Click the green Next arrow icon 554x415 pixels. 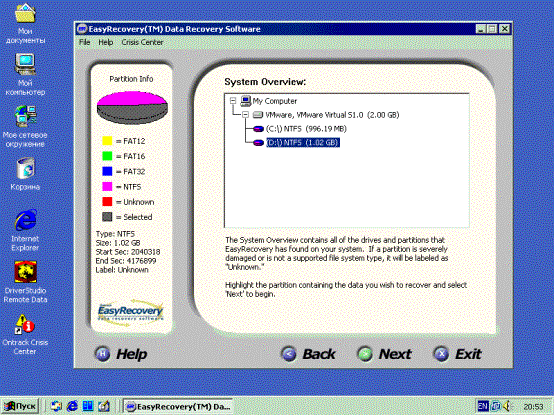click(365, 354)
